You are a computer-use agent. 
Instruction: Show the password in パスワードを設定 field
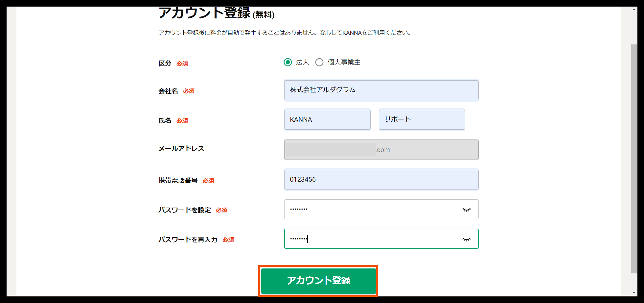point(467,209)
